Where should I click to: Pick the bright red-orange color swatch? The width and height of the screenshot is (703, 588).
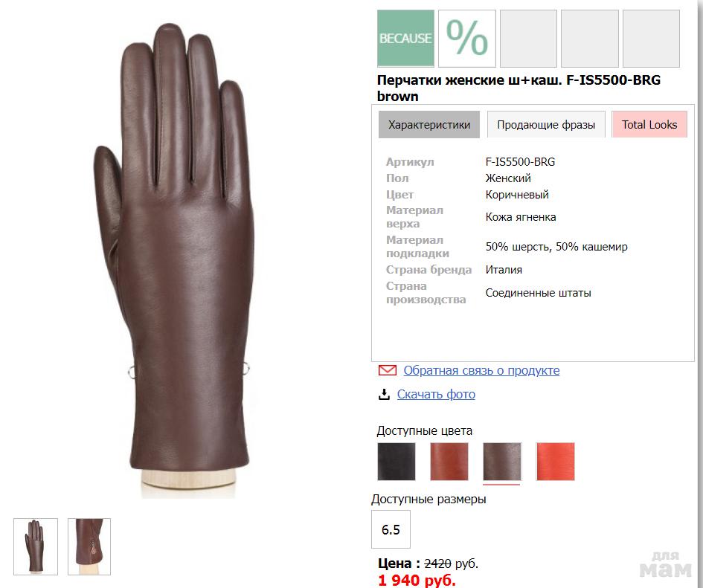(x=555, y=462)
